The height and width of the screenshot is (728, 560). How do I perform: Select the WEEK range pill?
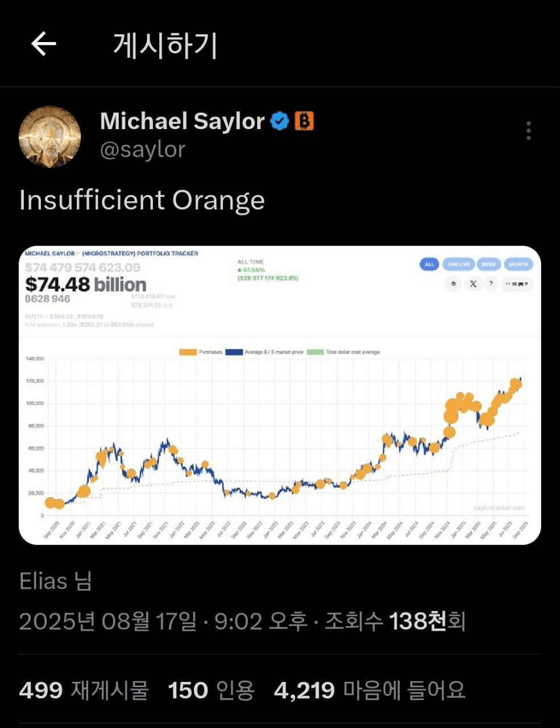[489, 264]
